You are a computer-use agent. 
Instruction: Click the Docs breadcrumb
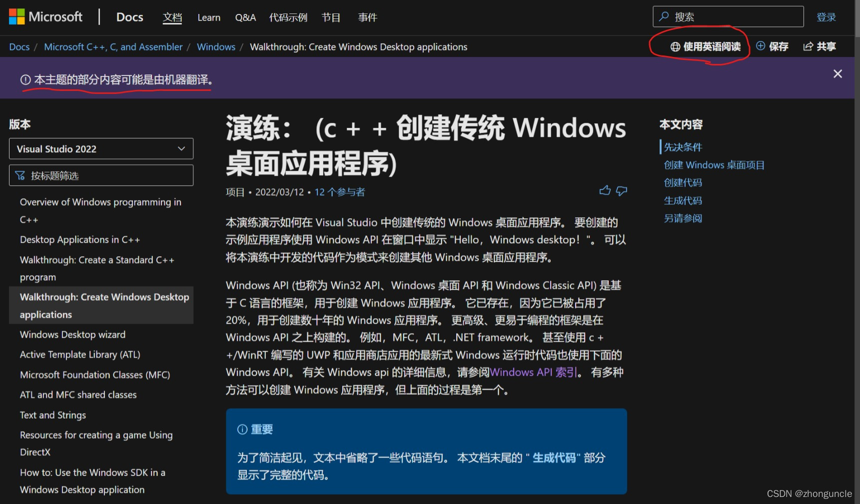(19, 46)
